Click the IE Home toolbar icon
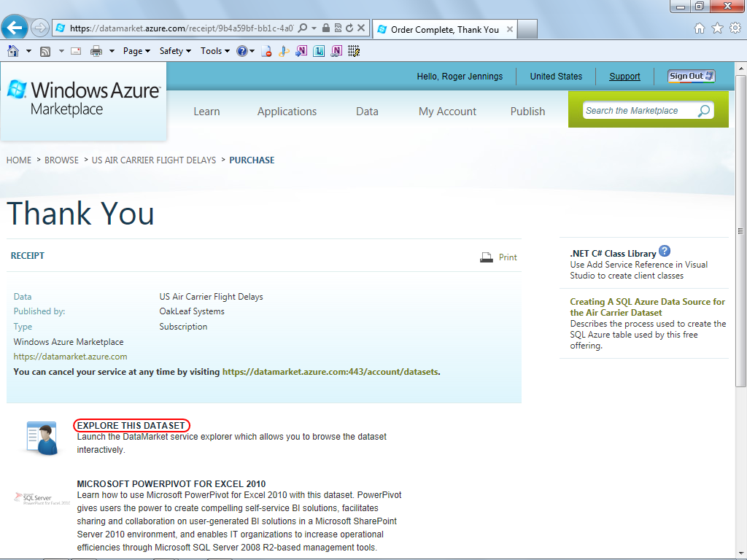This screenshot has height=560, width=747. click(13, 51)
